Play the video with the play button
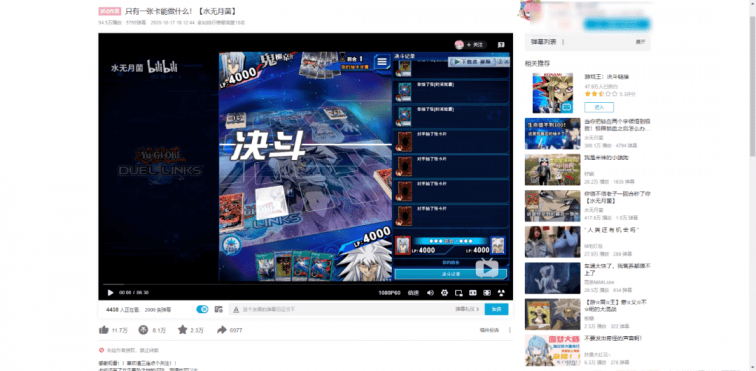This screenshot has height=371, width=756. click(110, 292)
